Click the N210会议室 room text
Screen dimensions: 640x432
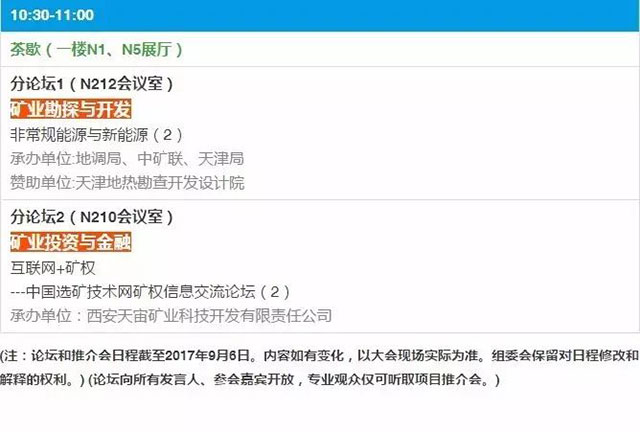[121, 217]
